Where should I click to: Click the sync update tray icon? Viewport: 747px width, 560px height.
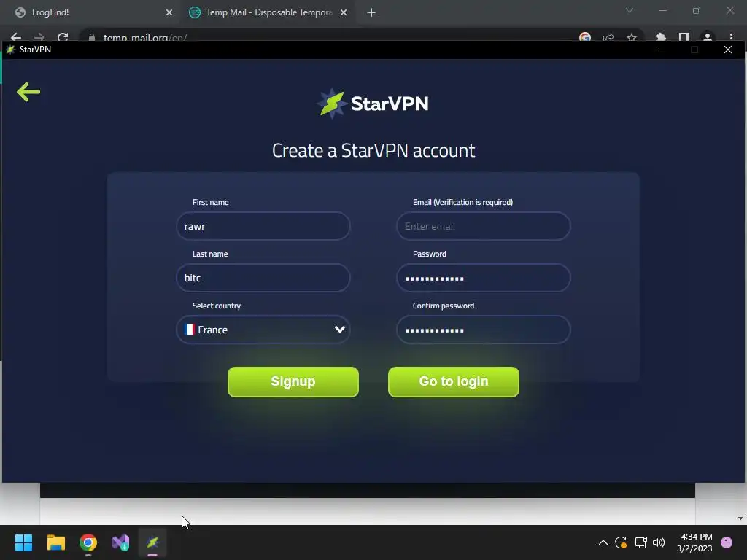click(620, 542)
